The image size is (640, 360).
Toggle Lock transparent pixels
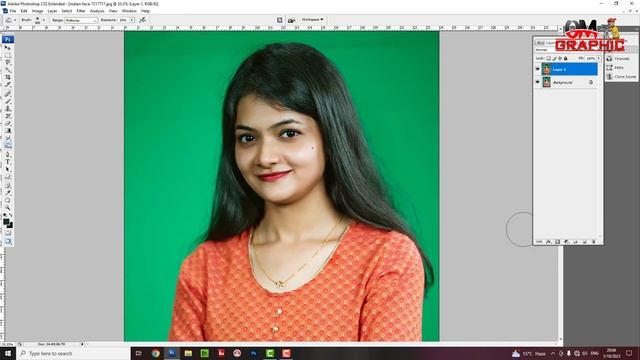point(548,58)
